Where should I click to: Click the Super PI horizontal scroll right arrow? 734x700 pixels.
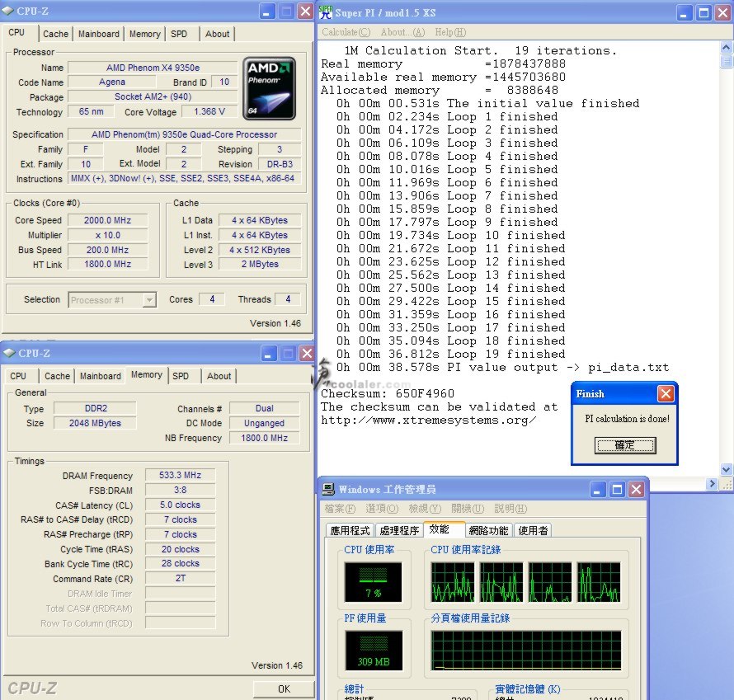click(x=712, y=483)
